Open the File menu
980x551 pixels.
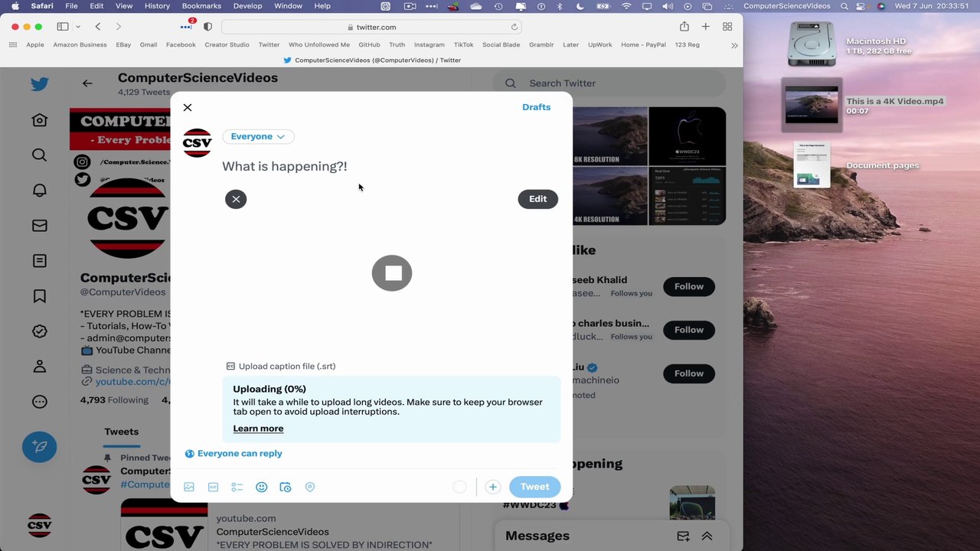click(71, 6)
